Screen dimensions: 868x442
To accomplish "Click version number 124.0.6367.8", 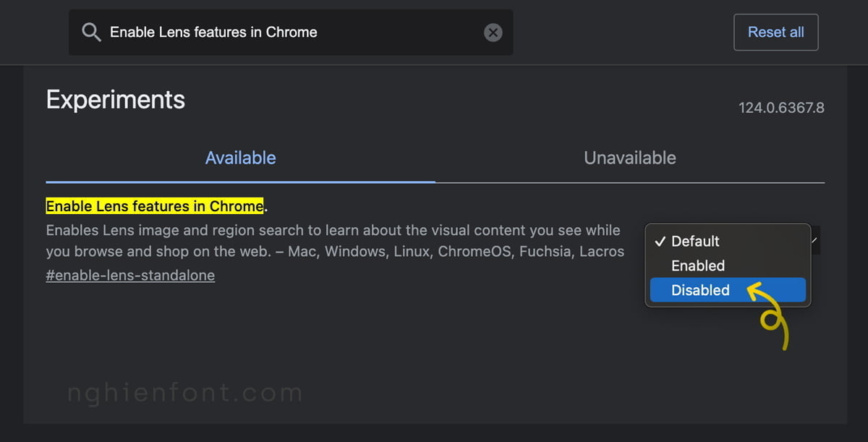I will click(781, 108).
